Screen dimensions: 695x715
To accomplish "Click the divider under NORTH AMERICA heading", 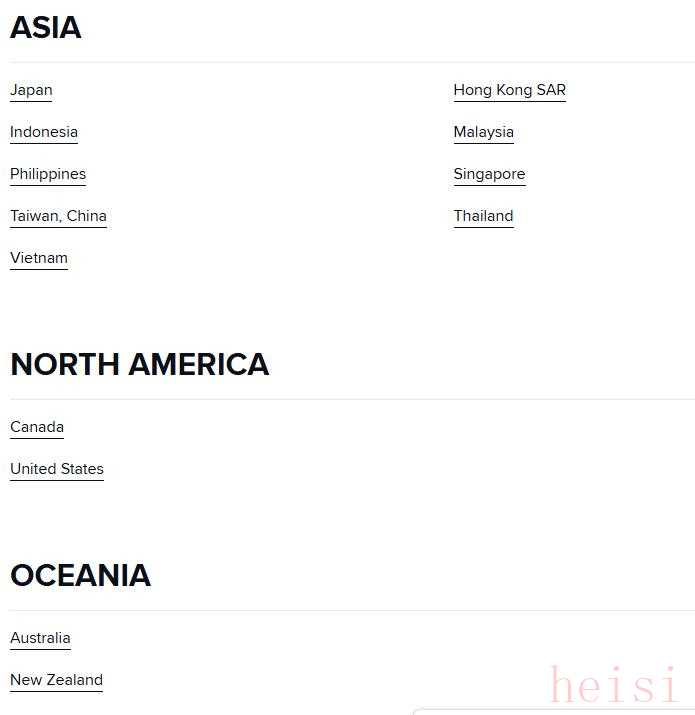I will pos(352,399).
